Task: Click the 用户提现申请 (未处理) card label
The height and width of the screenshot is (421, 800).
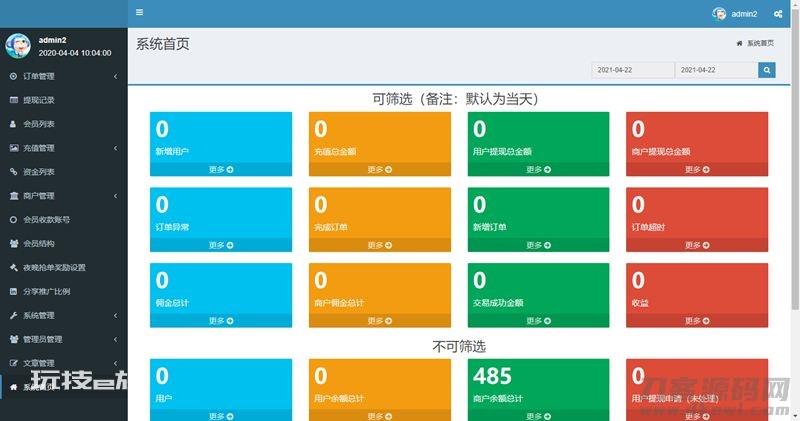Action: pos(674,399)
